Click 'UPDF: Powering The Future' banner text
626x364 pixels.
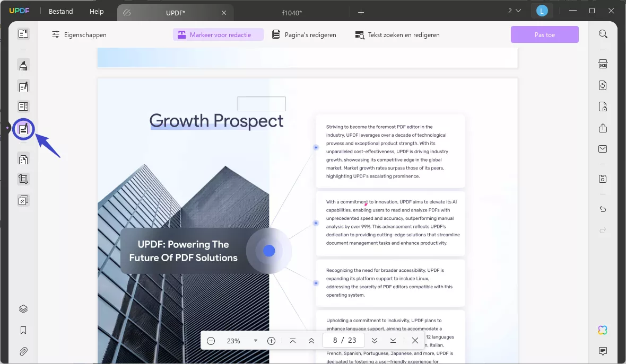[x=183, y=251]
